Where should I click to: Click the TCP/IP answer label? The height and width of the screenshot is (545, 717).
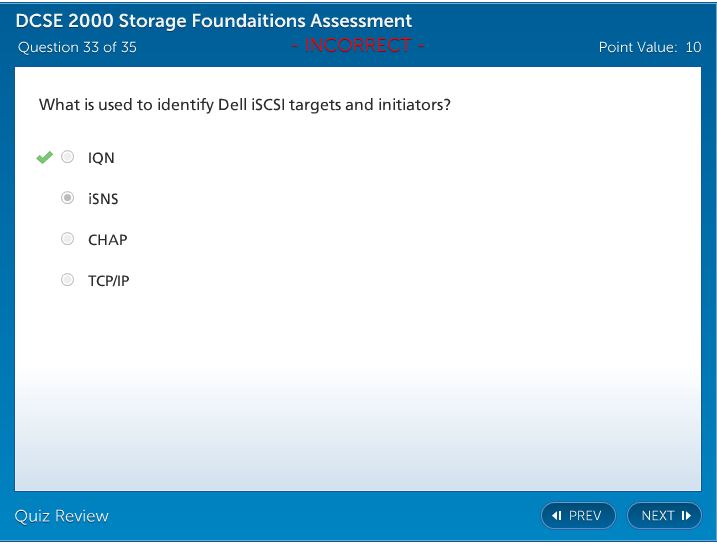coord(108,281)
